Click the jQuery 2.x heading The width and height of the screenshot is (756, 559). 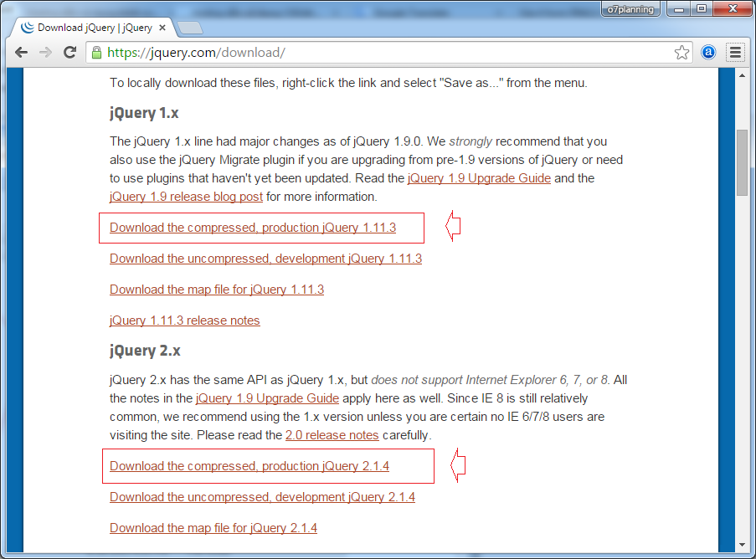click(145, 351)
